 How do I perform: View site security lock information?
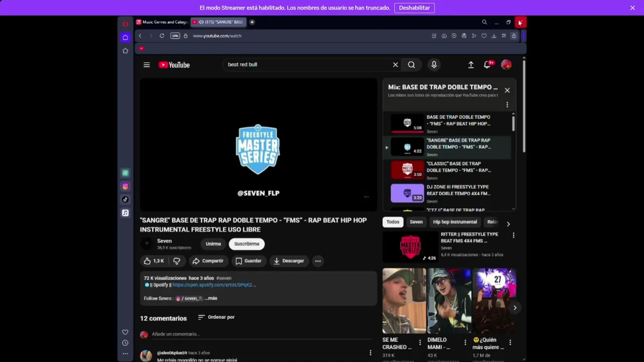[186, 36]
